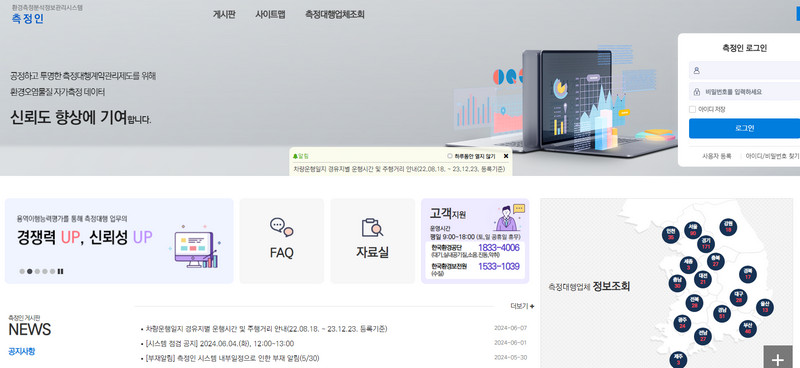800x368 pixels.
Task: Select the third banner slide dot
Action: pos(37,272)
